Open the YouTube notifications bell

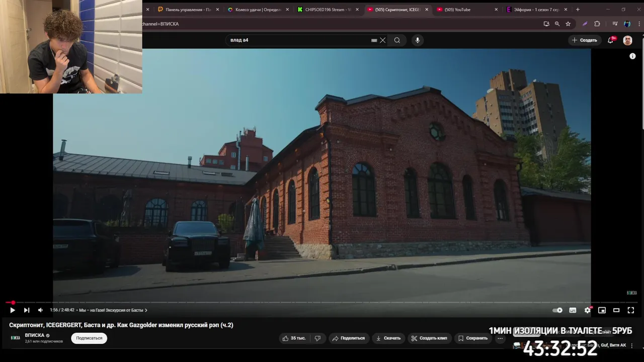[611, 40]
